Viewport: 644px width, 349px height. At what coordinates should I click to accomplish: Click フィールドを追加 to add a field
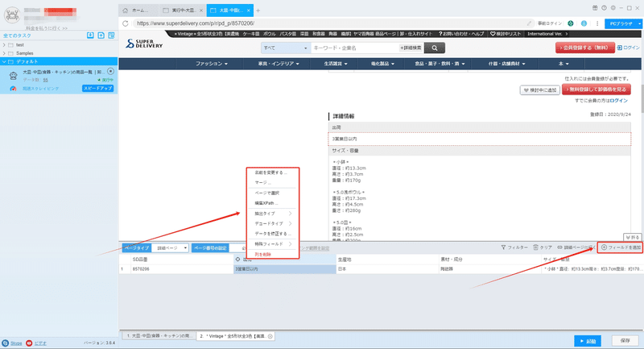tap(621, 247)
